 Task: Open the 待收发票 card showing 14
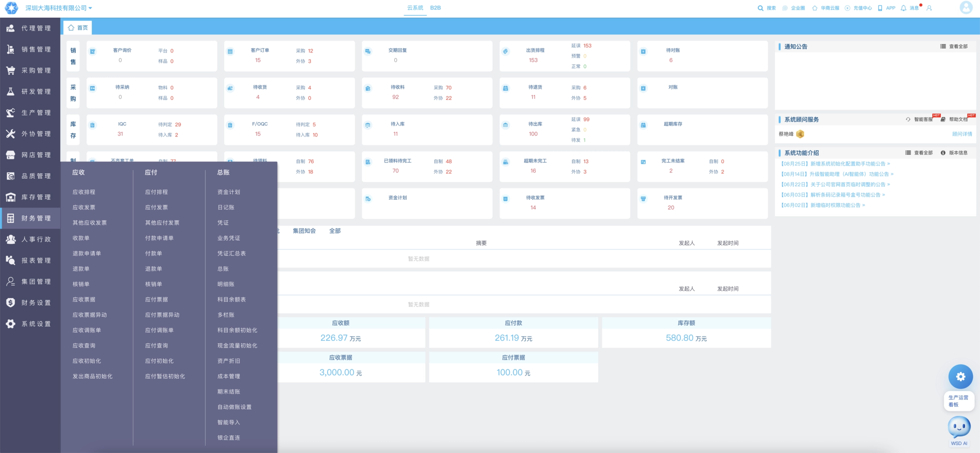click(565, 203)
